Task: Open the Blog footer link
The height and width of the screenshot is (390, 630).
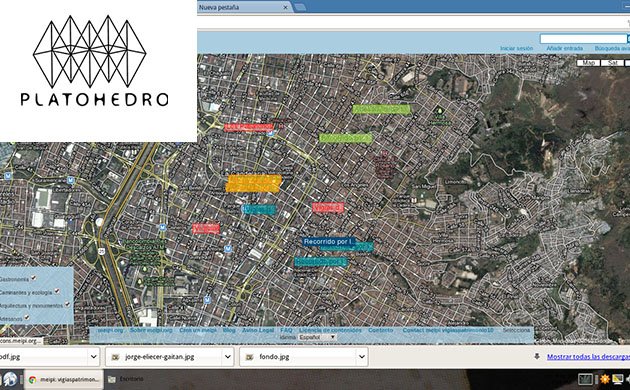Action: 229,330
